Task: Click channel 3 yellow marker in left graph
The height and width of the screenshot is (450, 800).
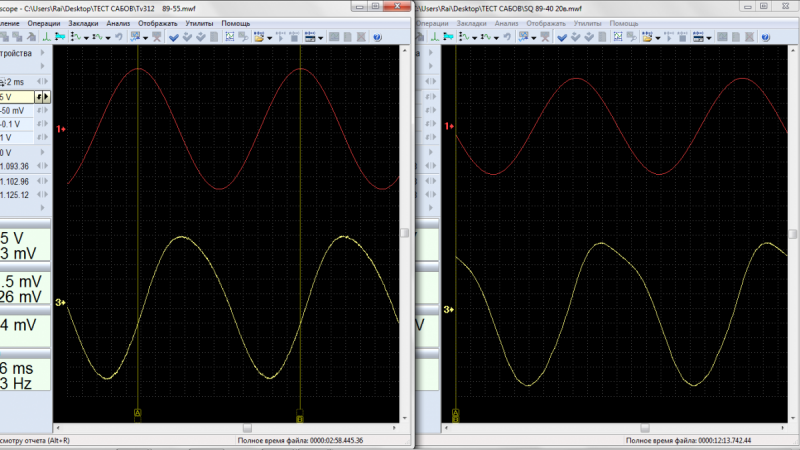Action: pyautogui.click(x=59, y=302)
